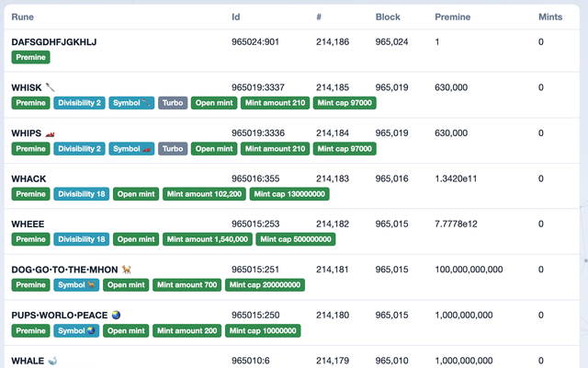The width and height of the screenshot is (588, 368).
Task: Click Id 965015:250
Action: 255,315
